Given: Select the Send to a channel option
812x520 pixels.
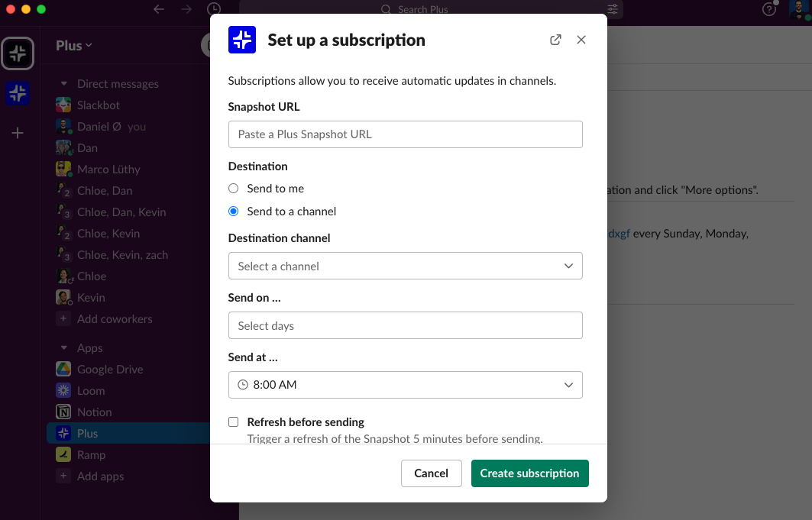Looking at the screenshot, I should click(234, 211).
